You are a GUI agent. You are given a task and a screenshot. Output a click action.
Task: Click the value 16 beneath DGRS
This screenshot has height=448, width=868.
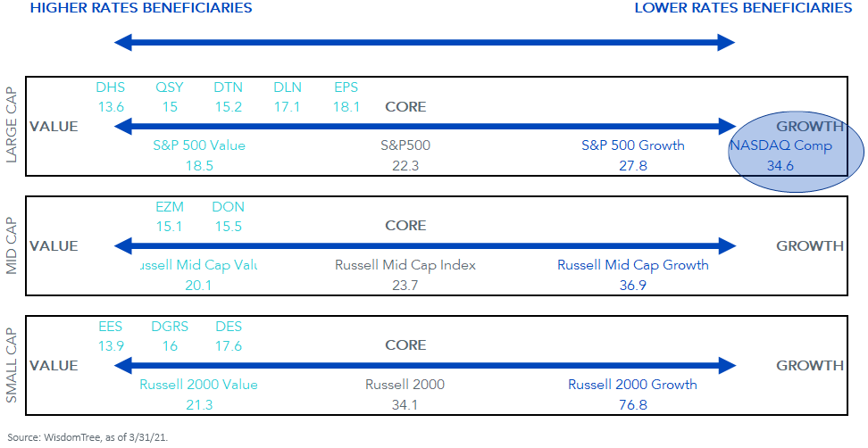coord(170,345)
